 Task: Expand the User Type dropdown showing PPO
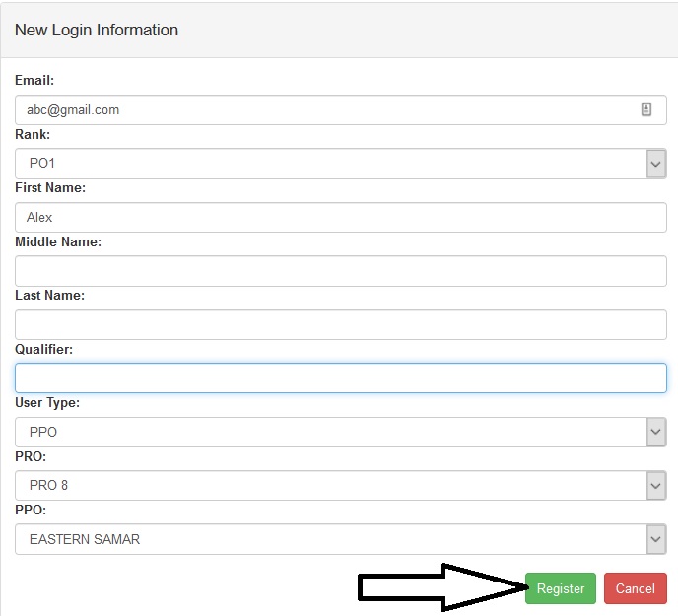[340, 432]
